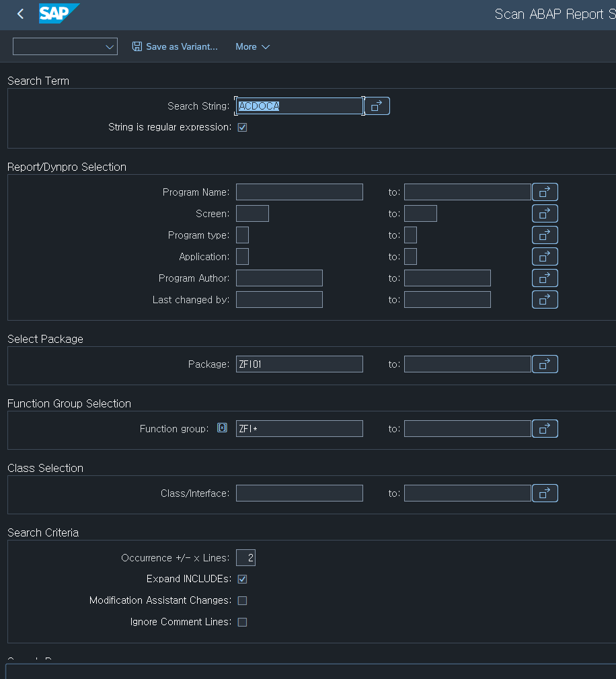Screen dimensions: 616x679
Task: Click the Last changed by to field
Action: [447, 300]
